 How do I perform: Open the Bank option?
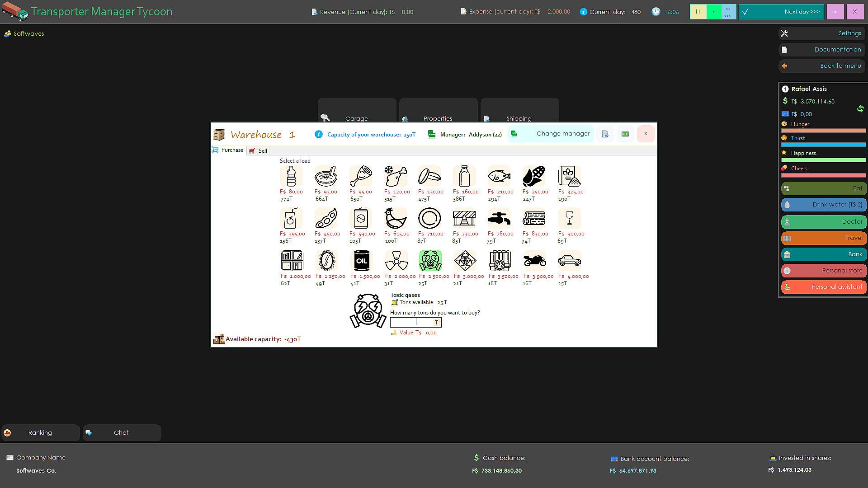coord(823,254)
